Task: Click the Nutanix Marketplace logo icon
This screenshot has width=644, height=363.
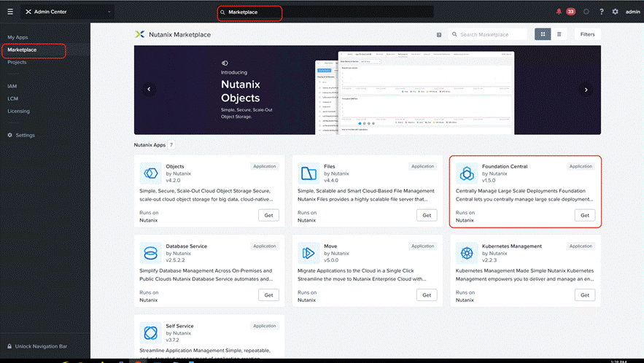Action: [139, 34]
